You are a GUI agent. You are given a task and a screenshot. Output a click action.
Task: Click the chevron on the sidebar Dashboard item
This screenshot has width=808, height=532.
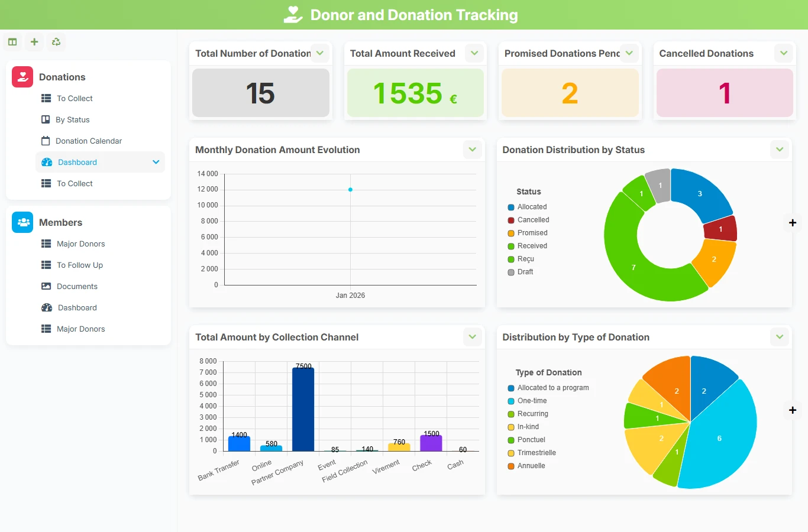156,162
